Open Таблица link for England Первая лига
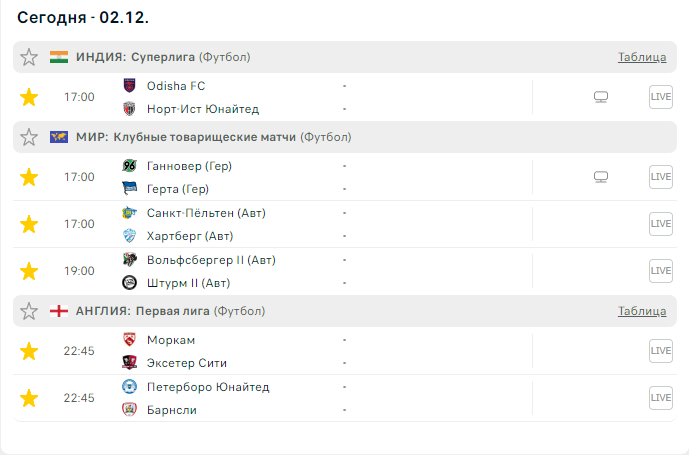Screen dimensions: 689x455 [642, 311]
